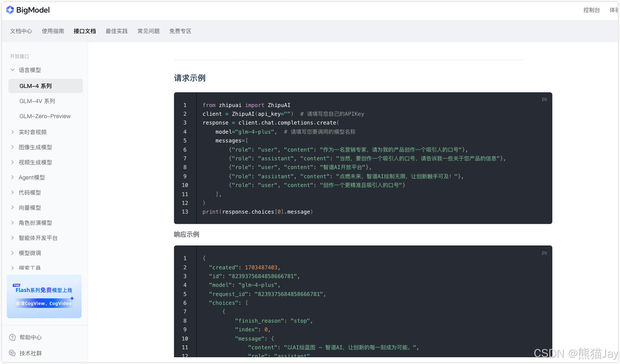620x364 pixels.
Task: Expand the 向量模型 chevron
Action: pos(13,208)
